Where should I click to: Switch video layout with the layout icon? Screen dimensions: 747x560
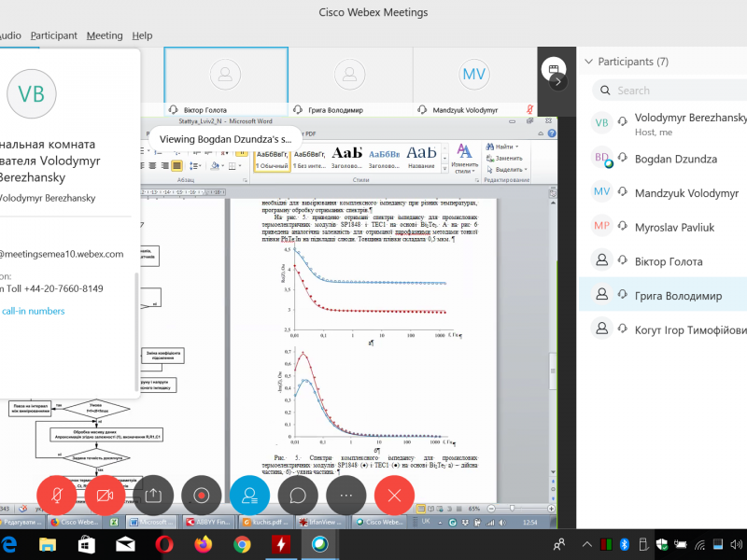pos(553,68)
